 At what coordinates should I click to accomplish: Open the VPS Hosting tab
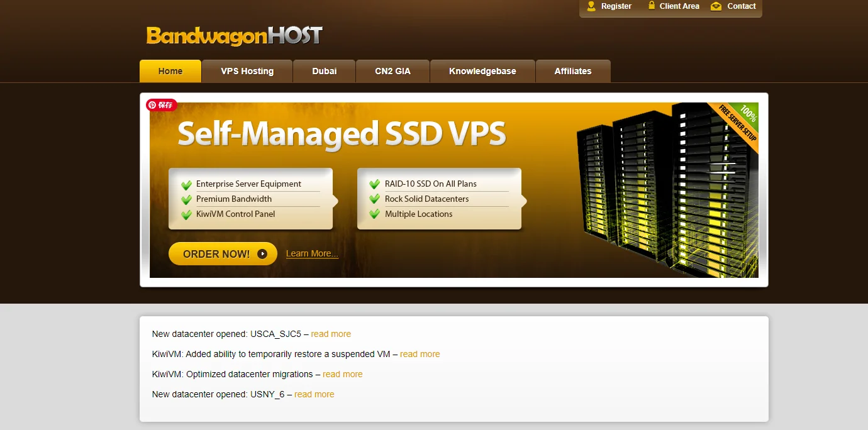(x=247, y=71)
